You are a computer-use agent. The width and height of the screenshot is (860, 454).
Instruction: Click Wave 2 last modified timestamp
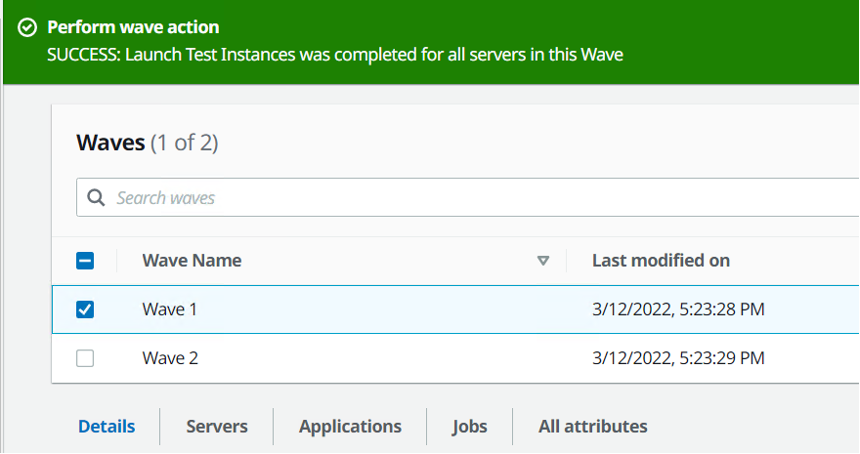point(678,358)
